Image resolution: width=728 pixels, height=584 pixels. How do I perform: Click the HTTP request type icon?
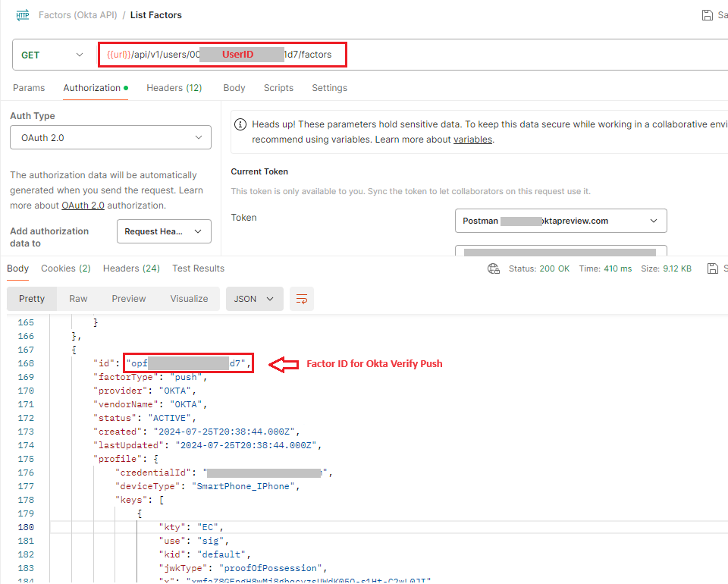coord(22,15)
